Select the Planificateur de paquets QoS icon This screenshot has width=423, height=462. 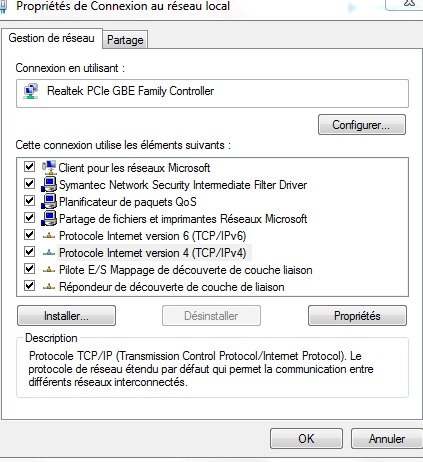49,201
